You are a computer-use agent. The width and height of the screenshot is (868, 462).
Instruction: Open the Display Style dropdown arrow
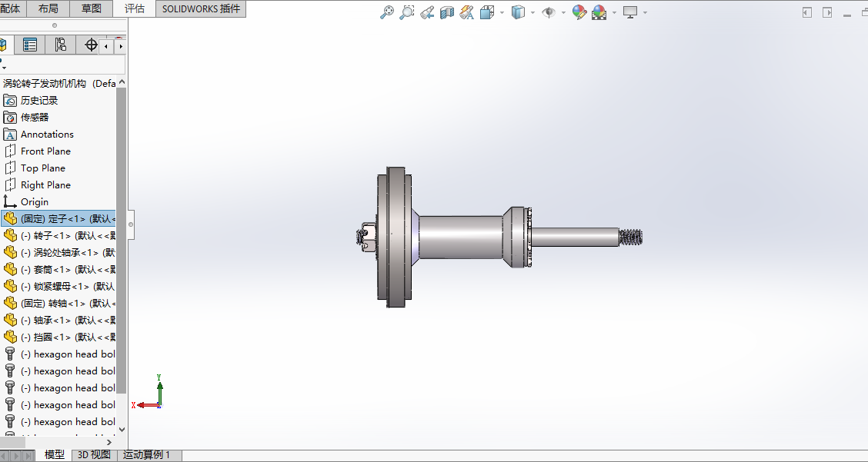coord(533,12)
